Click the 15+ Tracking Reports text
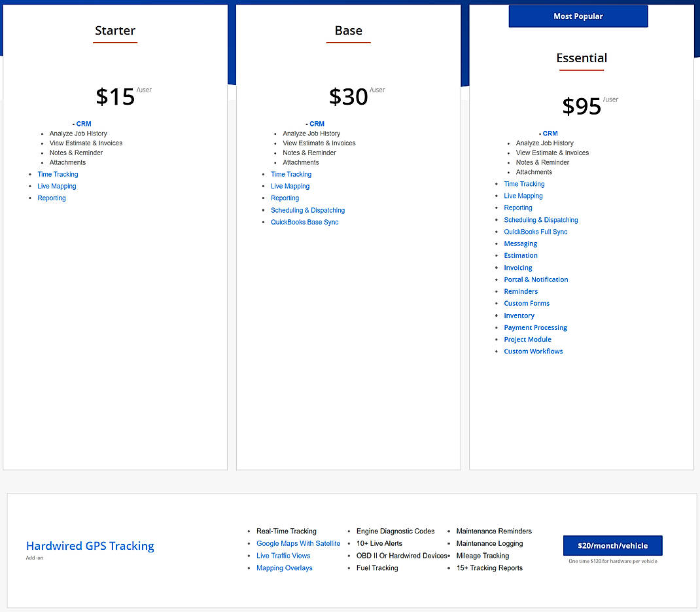This screenshot has height=612, width=700. pos(489,567)
